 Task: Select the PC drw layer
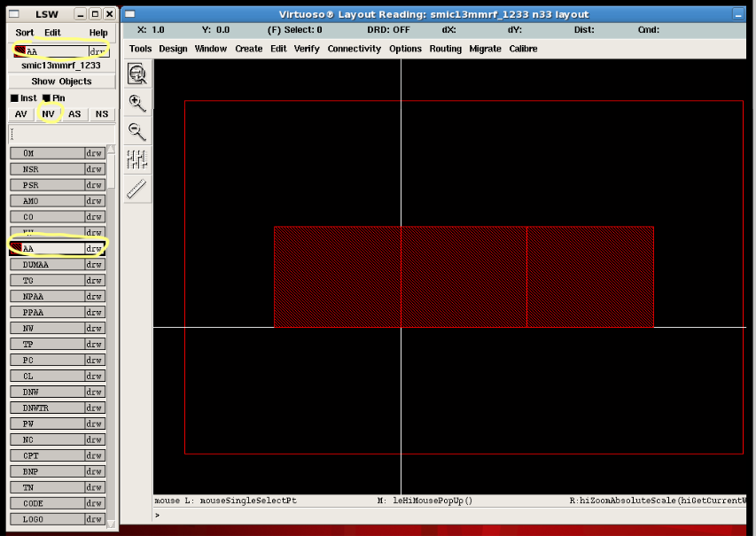pyautogui.click(x=58, y=360)
